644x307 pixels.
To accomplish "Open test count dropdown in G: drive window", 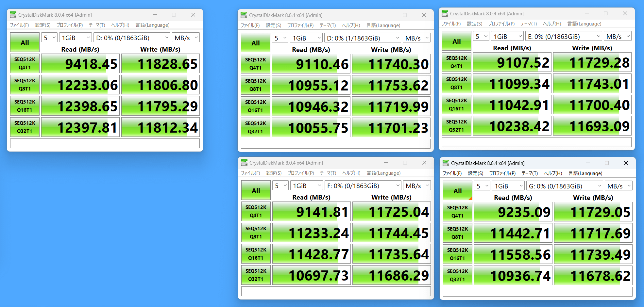I will pos(482,186).
